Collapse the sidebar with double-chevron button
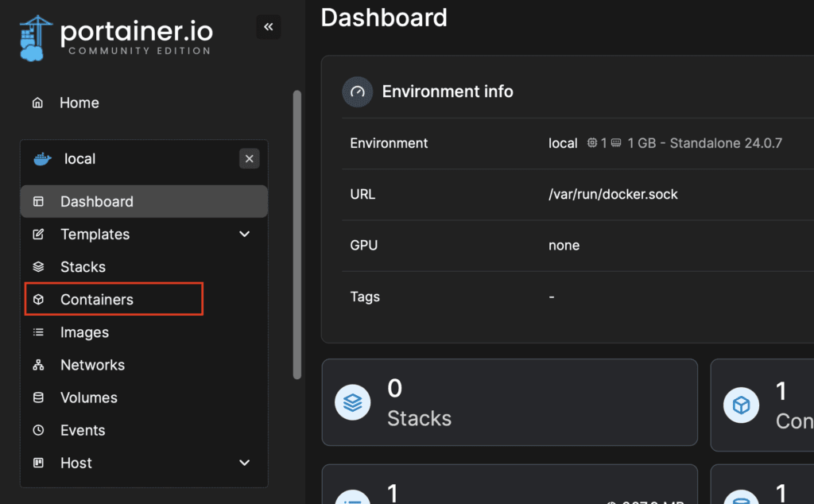This screenshot has width=814, height=504. coord(269,27)
